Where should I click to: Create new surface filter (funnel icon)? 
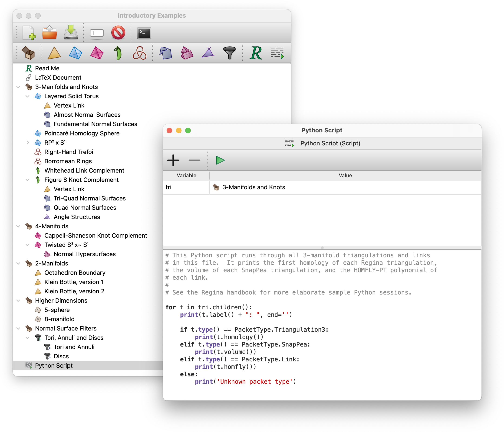pos(229,53)
